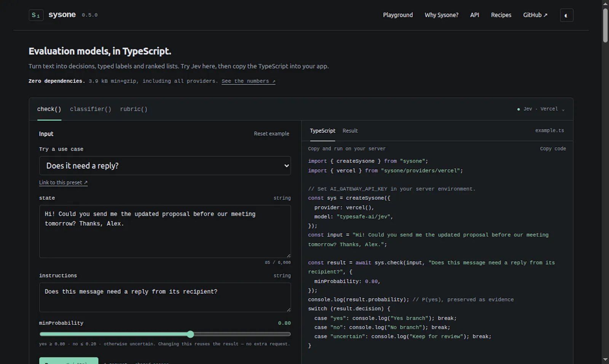Screen dimensions: 609x364
Task: Click the Evaluation models, in TypeScript heading
Action: 100,51
